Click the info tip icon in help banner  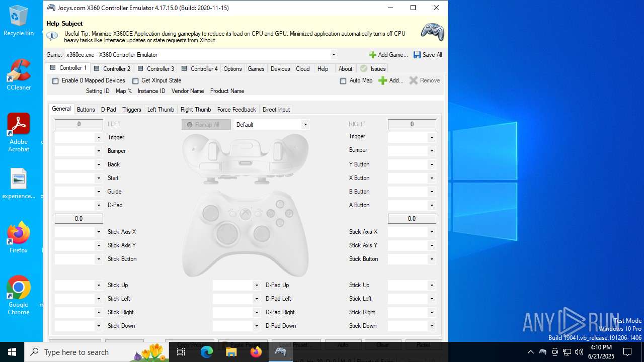(52, 36)
